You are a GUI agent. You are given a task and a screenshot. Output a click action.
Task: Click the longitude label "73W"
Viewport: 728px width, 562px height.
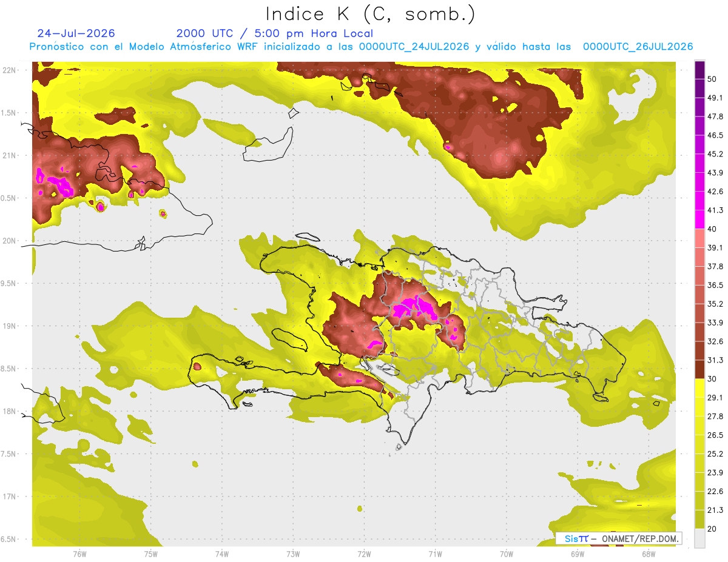[293, 554]
